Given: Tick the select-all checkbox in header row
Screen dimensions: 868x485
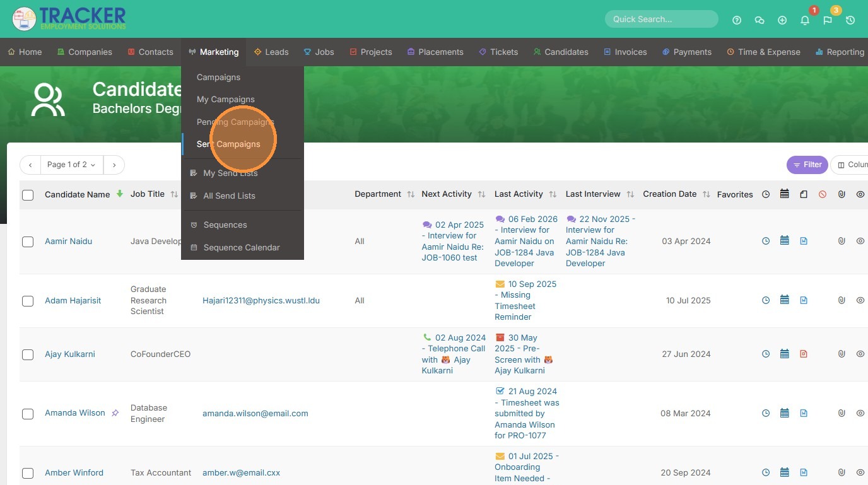Looking at the screenshot, I should (28, 195).
